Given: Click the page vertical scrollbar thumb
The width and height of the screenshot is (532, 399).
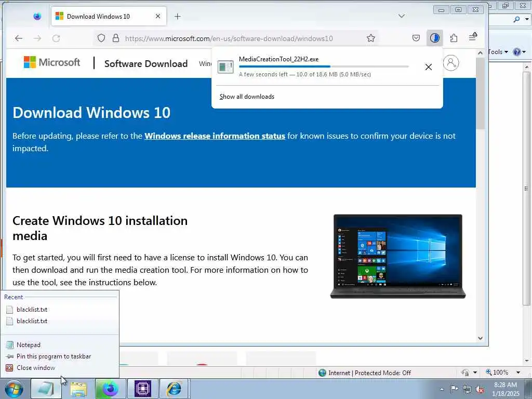Looking at the screenshot, I should pyautogui.click(x=480, y=94).
